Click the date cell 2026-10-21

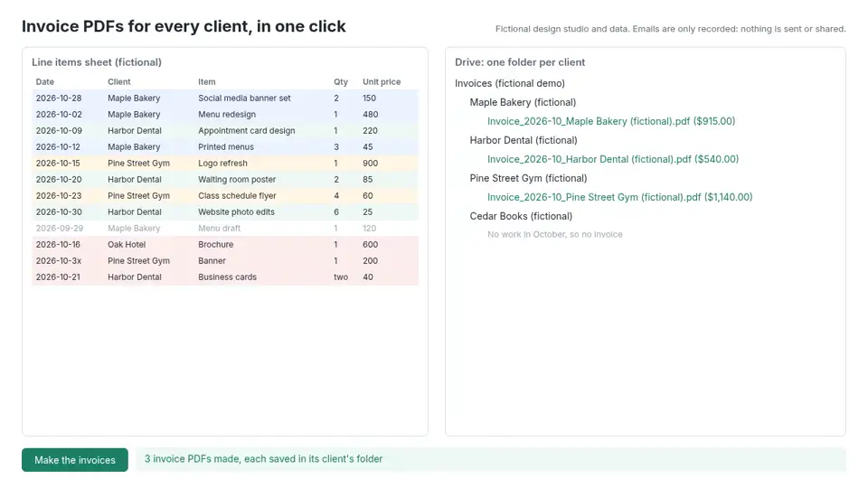(x=58, y=277)
